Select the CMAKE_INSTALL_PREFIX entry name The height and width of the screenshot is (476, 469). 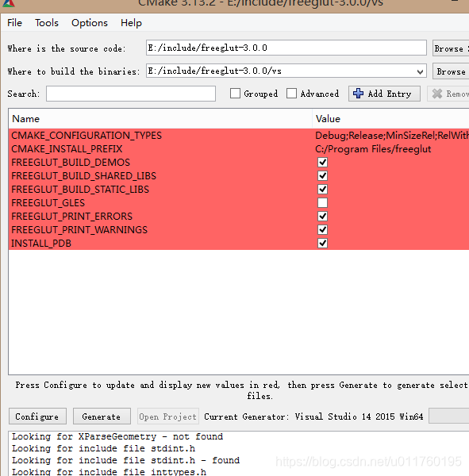coord(67,149)
